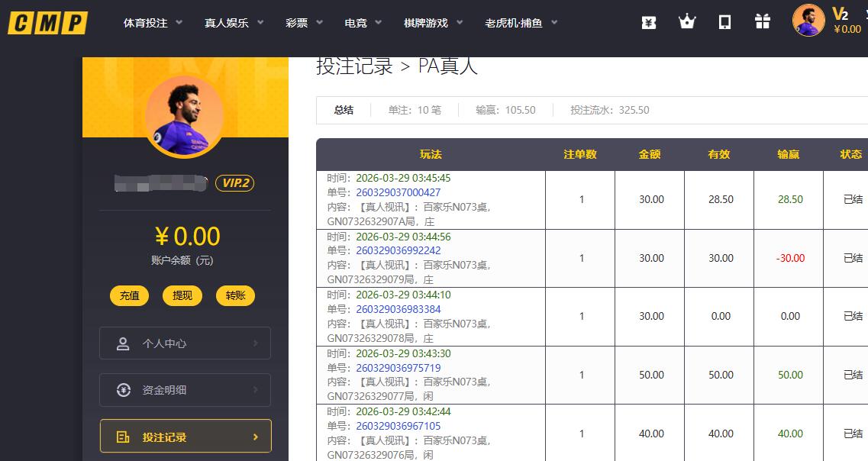Select the 彩票 menu item

[x=298, y=23]
